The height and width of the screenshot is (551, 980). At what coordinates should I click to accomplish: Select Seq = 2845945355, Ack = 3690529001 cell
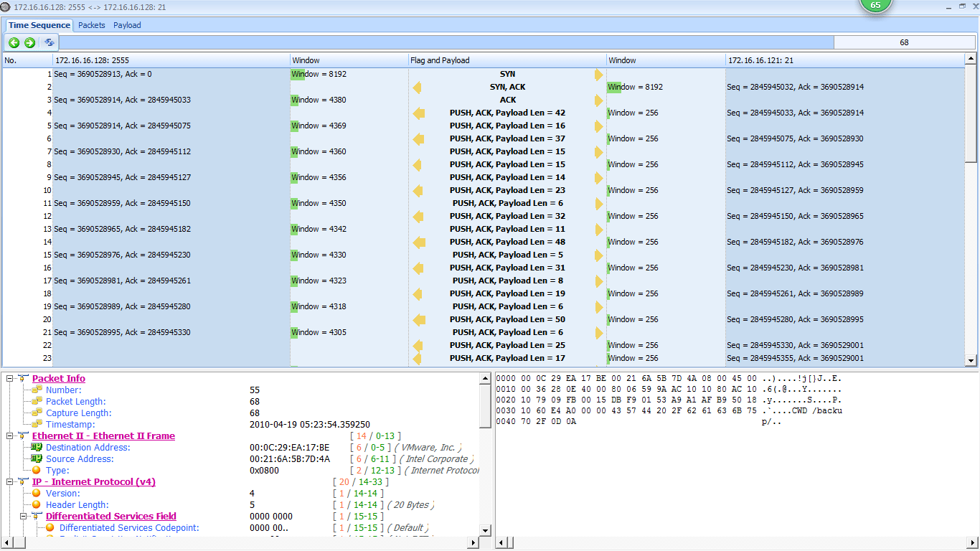(x=795, y=358)
